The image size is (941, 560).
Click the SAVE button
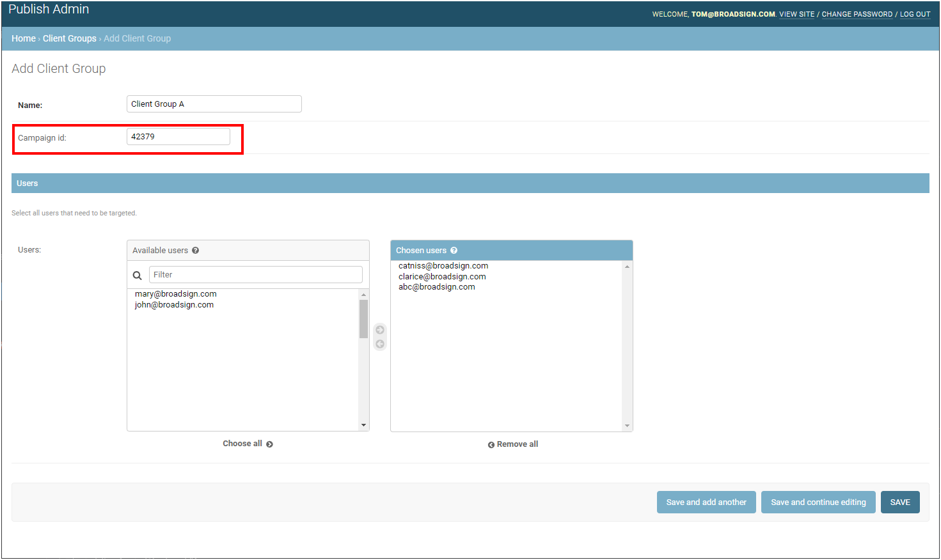pyautogui.click(x=900, y=502)
